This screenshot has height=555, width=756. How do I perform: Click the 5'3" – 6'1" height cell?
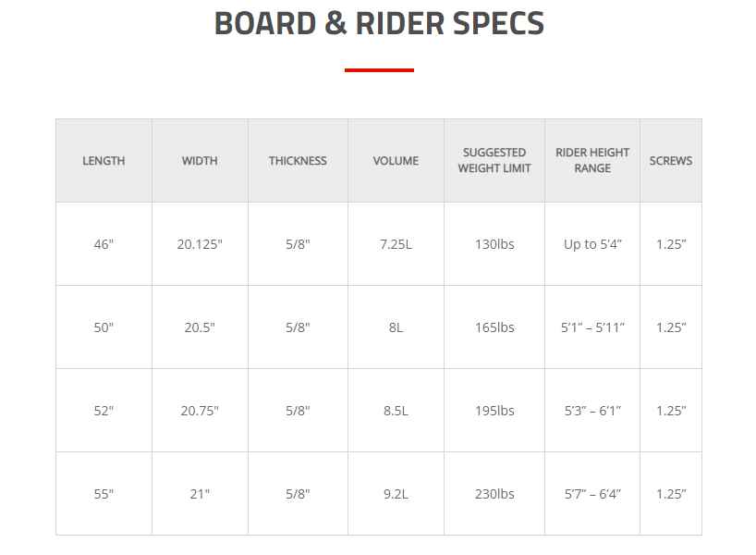pyautogui.click(x=592, y=411)
